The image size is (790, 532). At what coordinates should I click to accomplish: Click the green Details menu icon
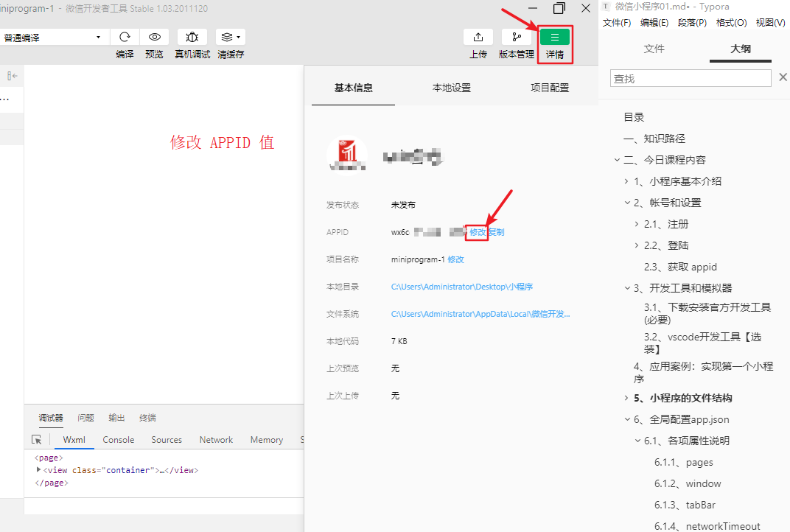coord(555,37)
